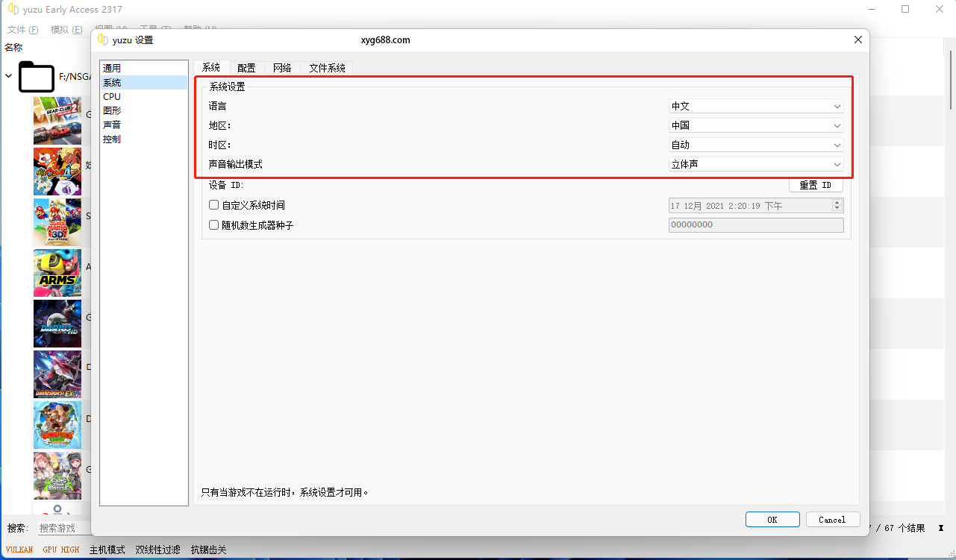Select CPU in settings category list
The image size is (956, 560).
[x=144, y=97]
